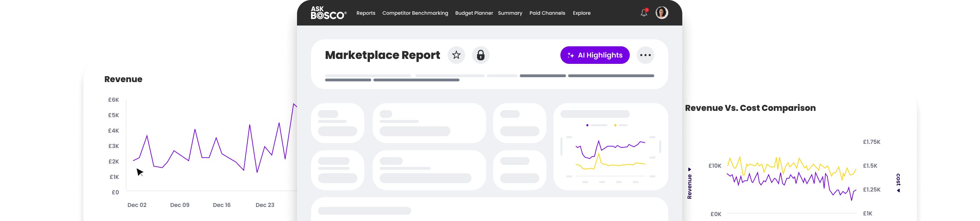Image resolution: width=980 pixels, height=221 pixels.
Task: Open the Budget Planner page
Action: (474, 13)
